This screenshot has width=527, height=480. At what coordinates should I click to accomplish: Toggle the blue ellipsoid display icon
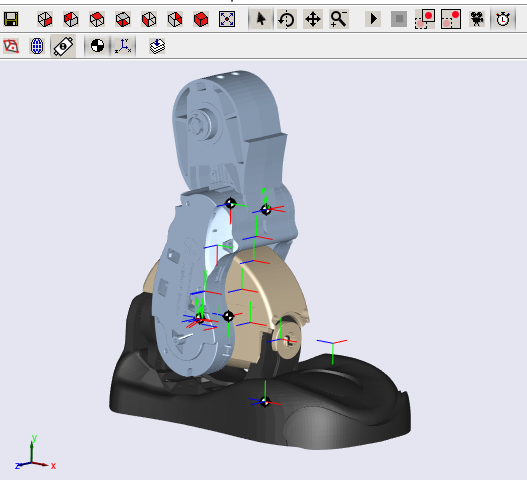[37, 46]
